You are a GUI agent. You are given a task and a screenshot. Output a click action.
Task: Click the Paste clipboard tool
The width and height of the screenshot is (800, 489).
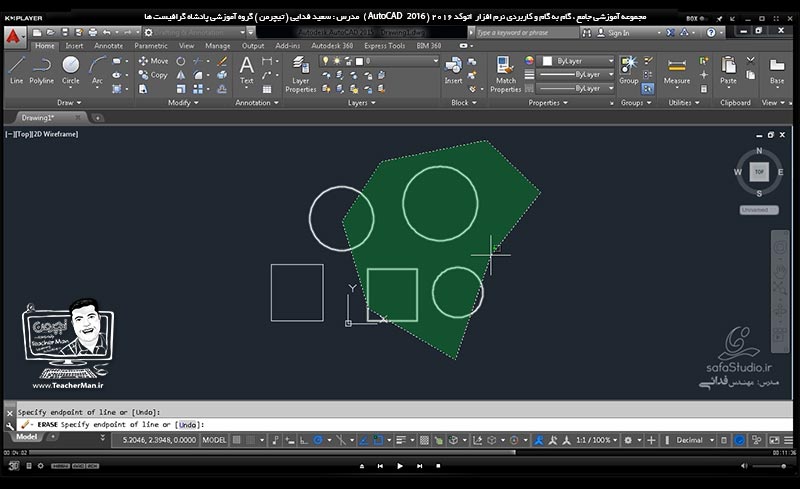728,70
